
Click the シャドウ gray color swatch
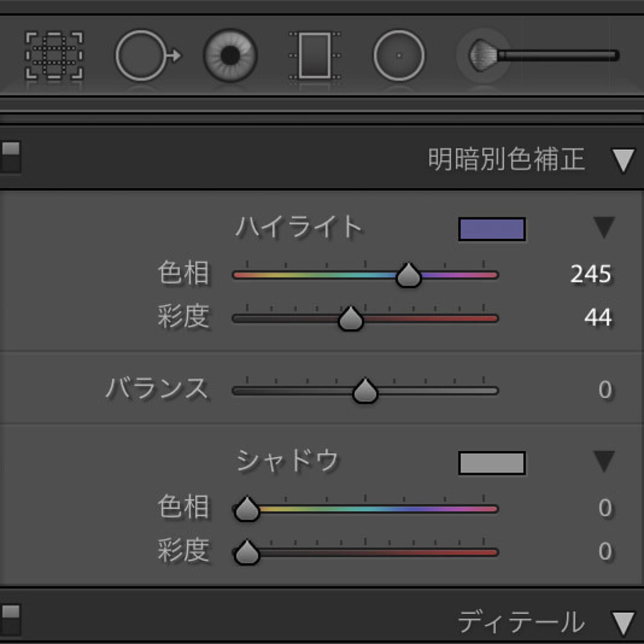click(x=491, y=463)
